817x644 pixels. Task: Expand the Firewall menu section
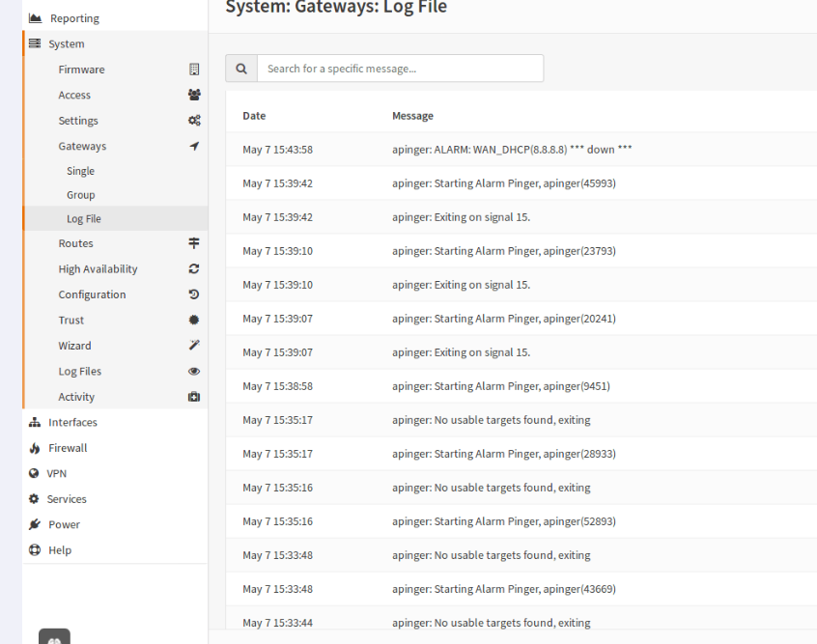(116, 448)
